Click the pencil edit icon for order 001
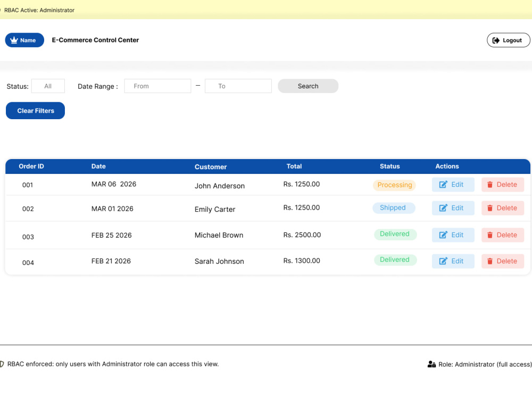The height and width of the screenshot is (399, 532). click(443, 185)
